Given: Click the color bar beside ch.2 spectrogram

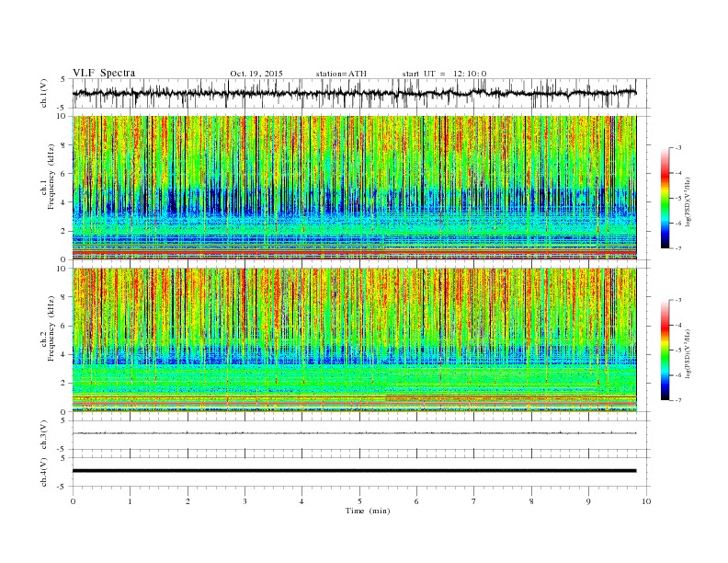Looking at the screenshot, I should coord(665,350).
